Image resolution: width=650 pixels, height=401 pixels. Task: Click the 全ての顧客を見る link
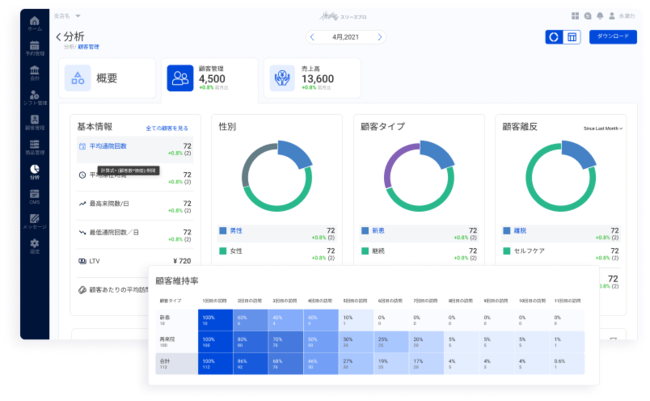pyautogui.click(x=167, y=128)
